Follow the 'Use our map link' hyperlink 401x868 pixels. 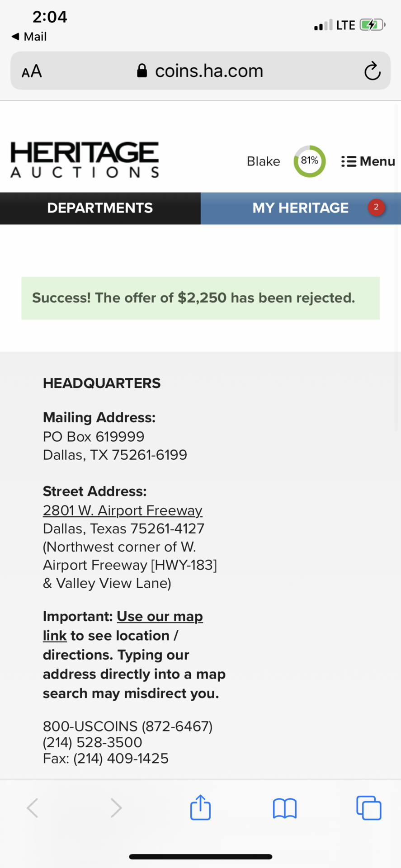click(x=123, y=626)
